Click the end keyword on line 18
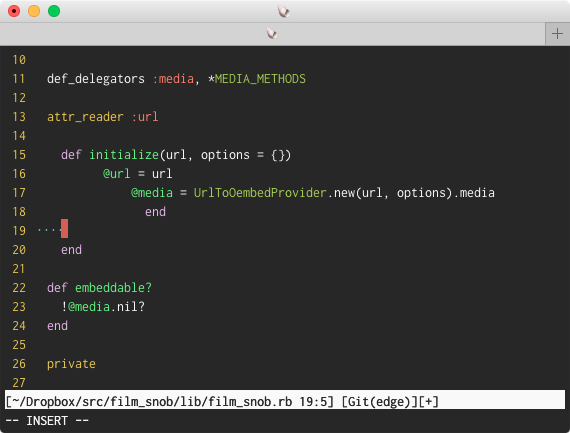570x433 pixels. 155,212
